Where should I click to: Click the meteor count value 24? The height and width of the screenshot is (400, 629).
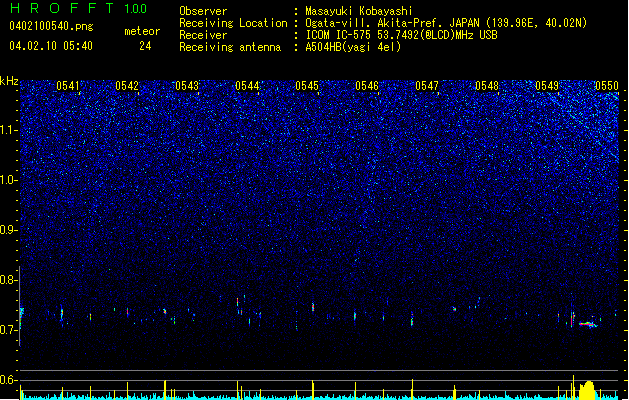pos(145,46)
